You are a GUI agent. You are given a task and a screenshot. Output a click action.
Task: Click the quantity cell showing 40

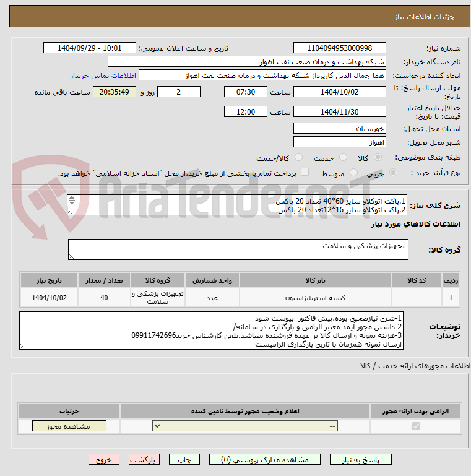pyautogui.click(x=104, y=298)
